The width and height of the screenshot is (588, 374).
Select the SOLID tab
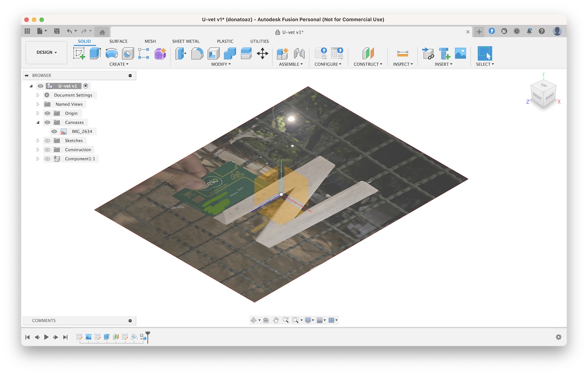click(84, 41)
